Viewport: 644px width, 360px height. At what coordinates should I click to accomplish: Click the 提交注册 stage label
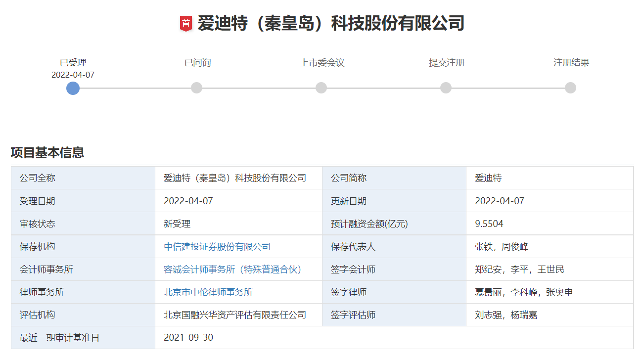click(447, 63)
